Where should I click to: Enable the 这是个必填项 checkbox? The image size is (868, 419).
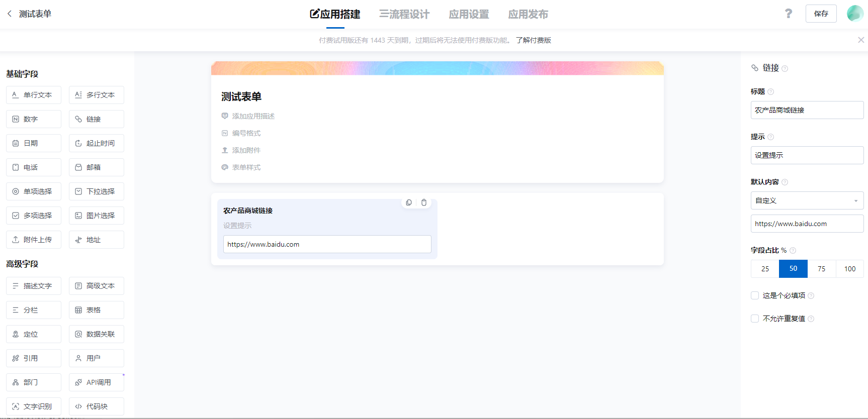click(x=755, y=295)
